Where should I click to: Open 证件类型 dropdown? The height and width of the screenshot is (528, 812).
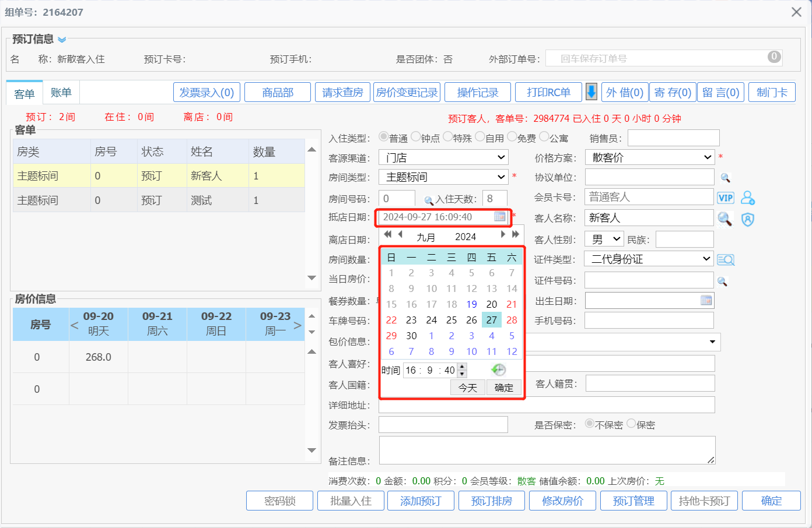click(x=649, y=259)
